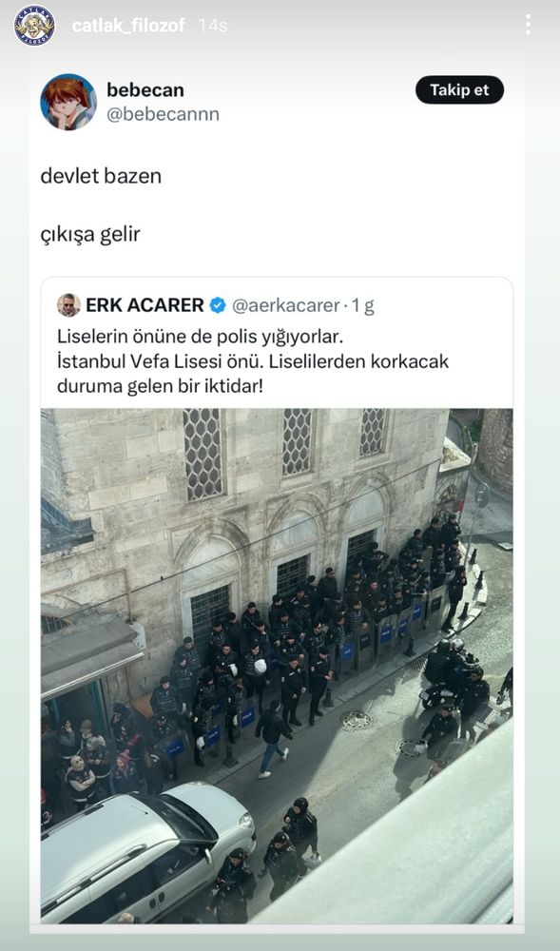560x951 pixels.
Task: Tap the white van in the photo
Action: [148, 851]
